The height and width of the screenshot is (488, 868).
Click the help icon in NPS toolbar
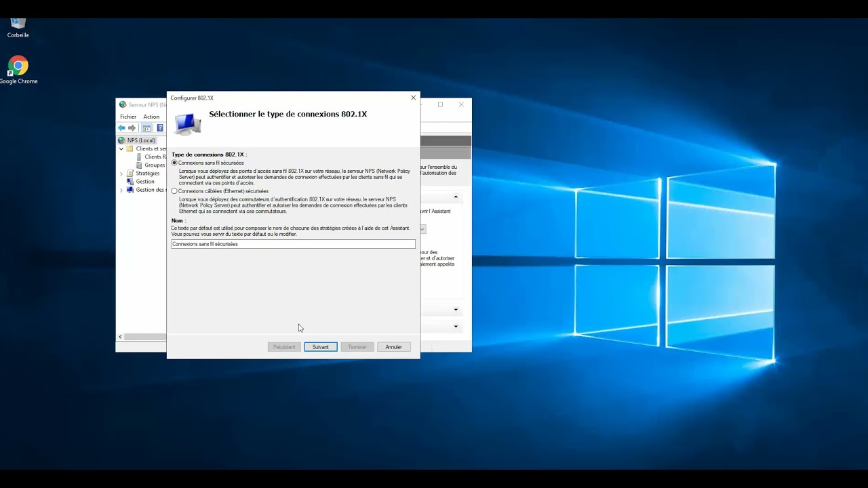point(160,127)
